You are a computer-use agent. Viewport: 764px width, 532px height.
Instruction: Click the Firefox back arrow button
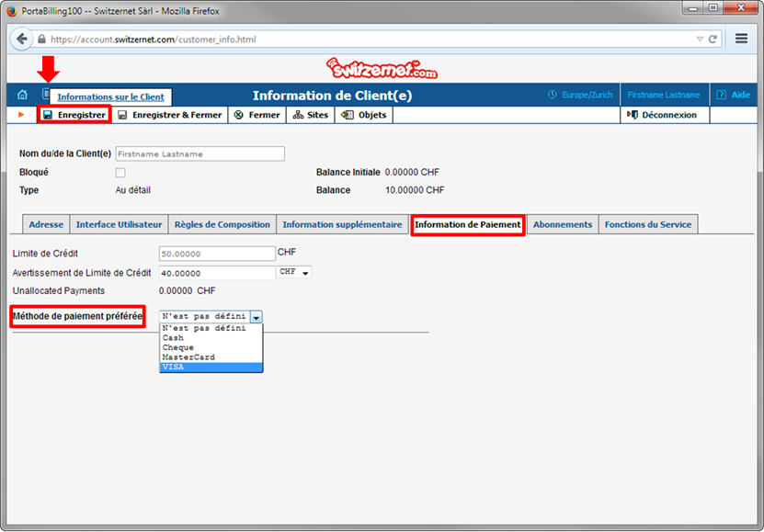pyautogui.click(x=22, y=40)
